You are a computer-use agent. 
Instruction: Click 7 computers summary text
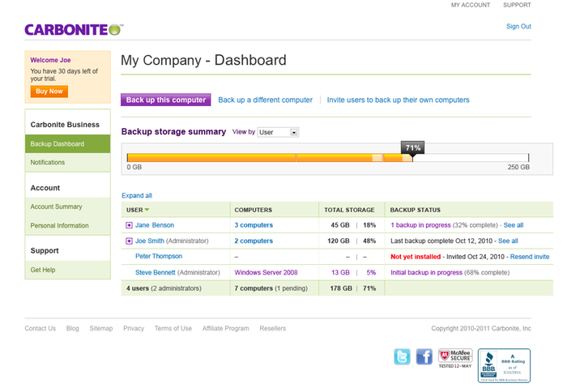pos(254,288)
